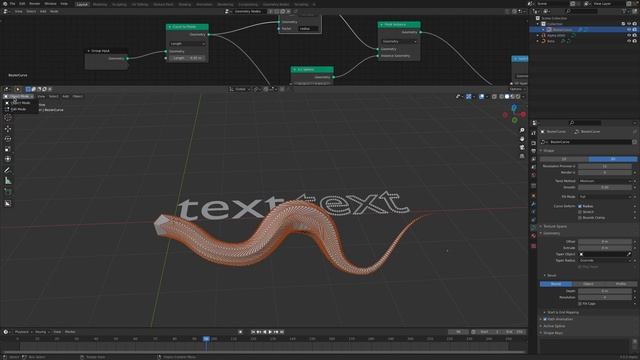Click the Taper Object eyedropper icon

click(629, 254)
